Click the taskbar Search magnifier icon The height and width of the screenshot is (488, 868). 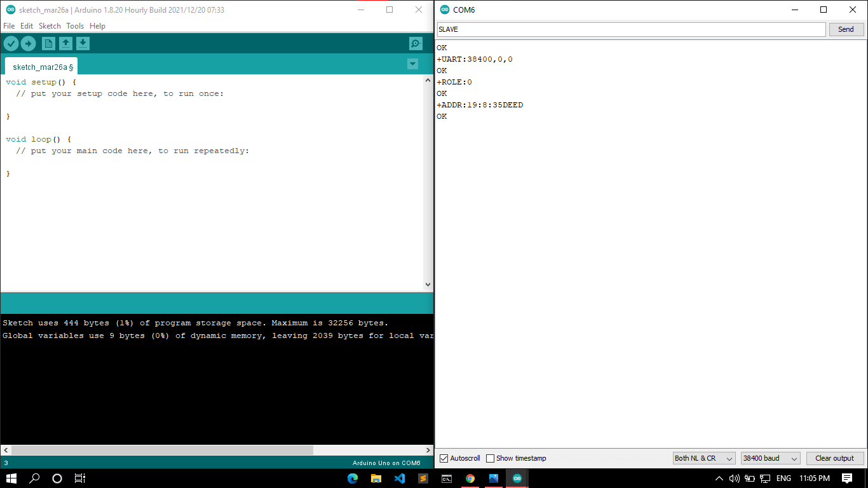point(35,478)
